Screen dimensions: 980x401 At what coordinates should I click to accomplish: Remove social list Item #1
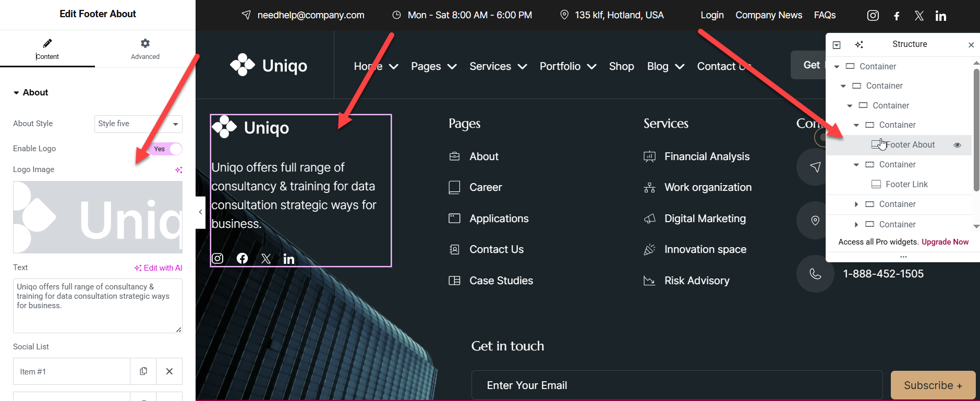pos(169,371)
